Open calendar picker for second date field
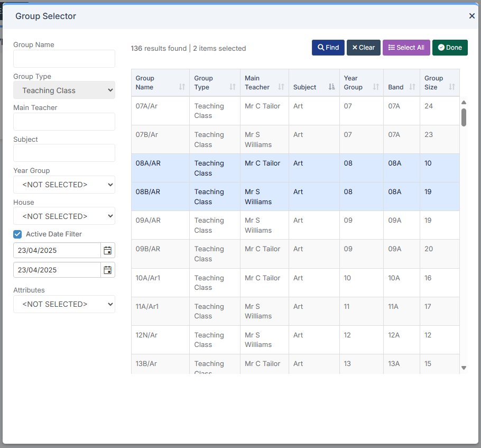The height and width of the screenshot is (448, 481). (x=108, y=270)
